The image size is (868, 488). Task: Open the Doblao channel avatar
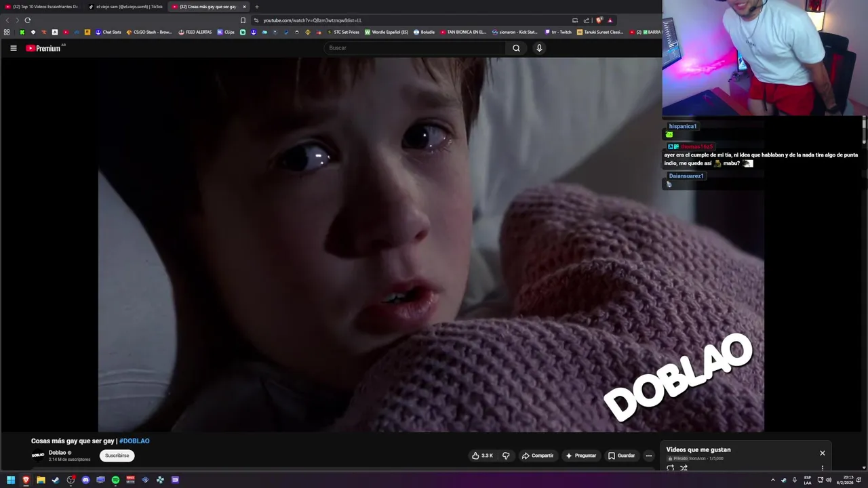tap(38, 455)
